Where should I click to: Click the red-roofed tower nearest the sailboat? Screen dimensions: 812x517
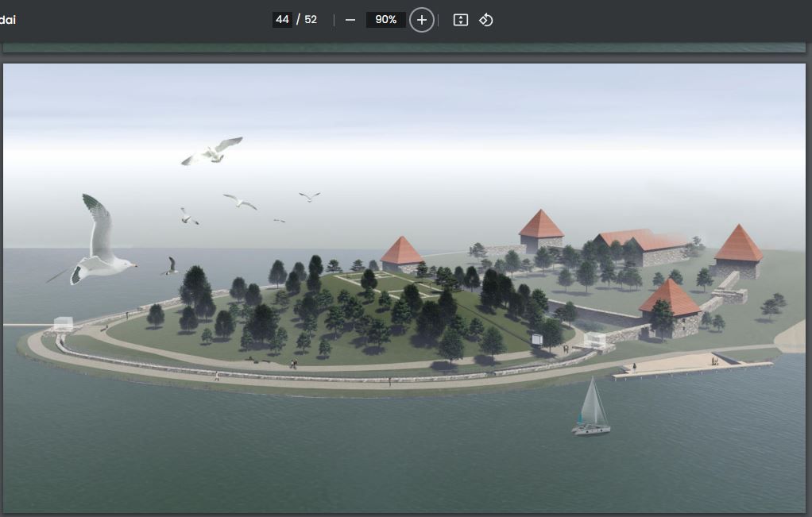[x=672, y=306]
